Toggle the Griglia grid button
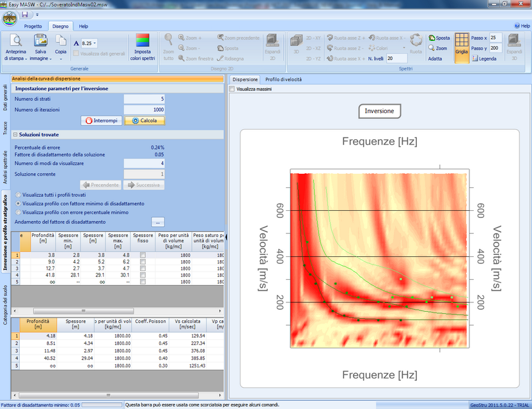Image resolution: width=532 pixels, height=409 pixels. pyautogui.click(x=461, y=48)
